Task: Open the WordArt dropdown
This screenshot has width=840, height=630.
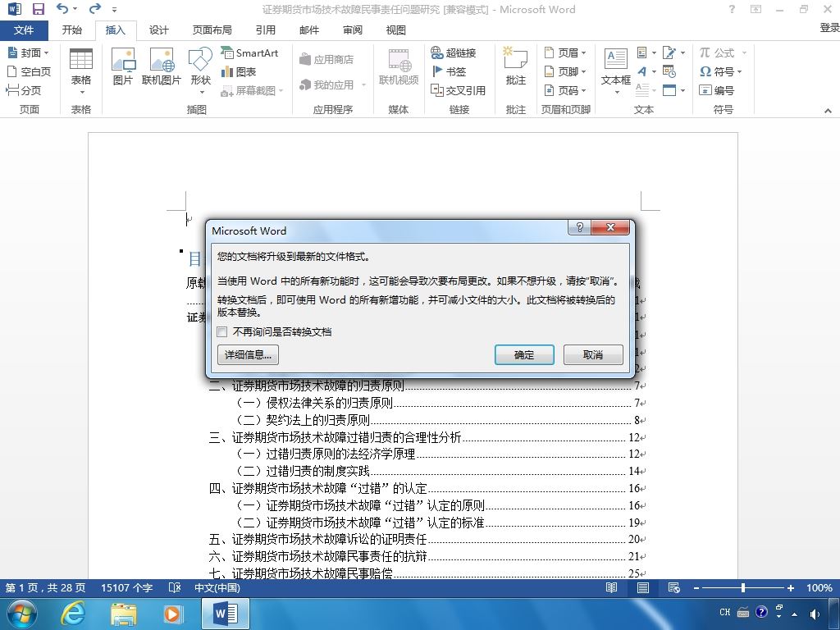Action: [x=646, y=71]
